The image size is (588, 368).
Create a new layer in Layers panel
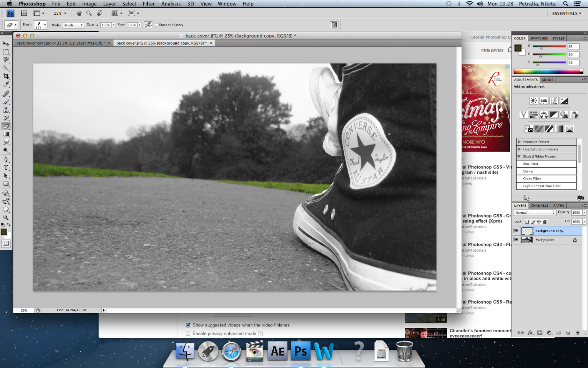(x=568, y=333)
